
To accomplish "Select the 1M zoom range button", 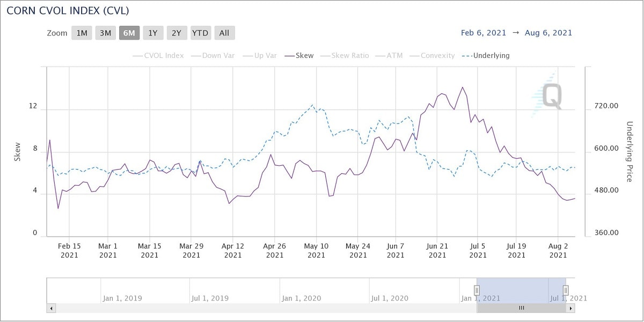I will 82,33.
